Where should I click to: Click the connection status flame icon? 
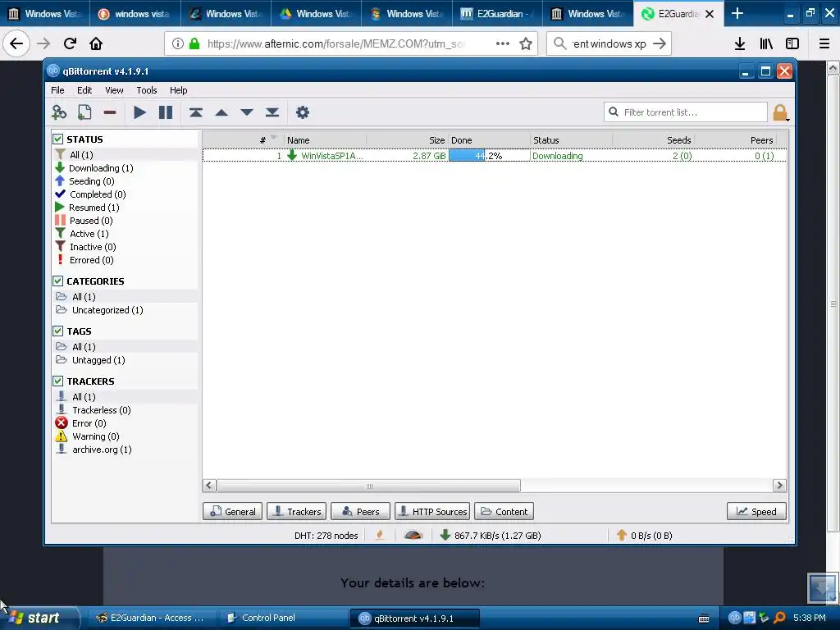(380, 535)
